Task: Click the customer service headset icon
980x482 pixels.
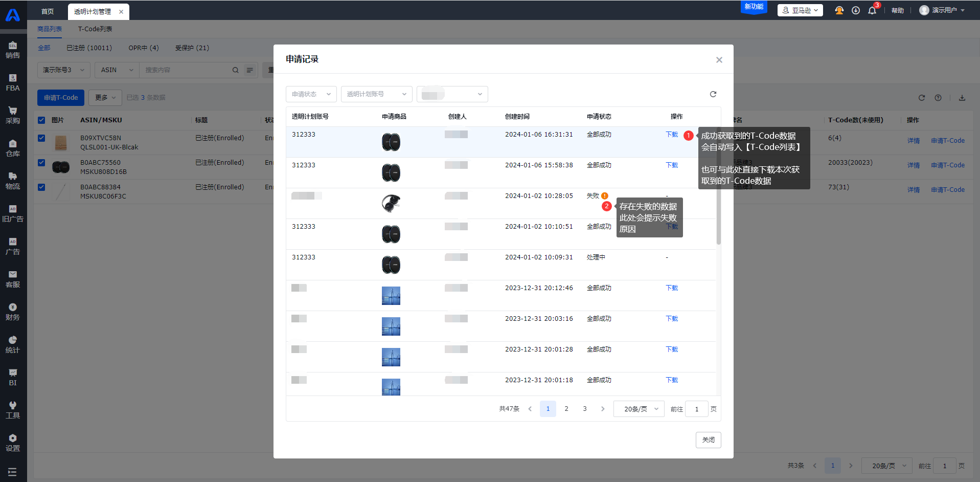Action: click(839, 11)
